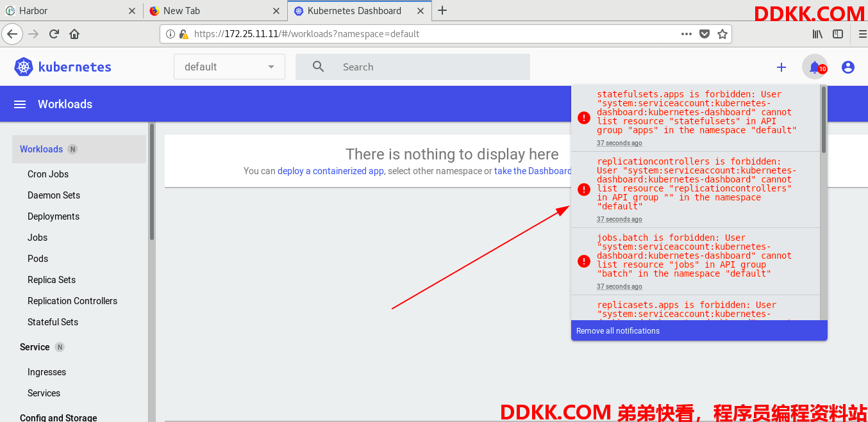This screenshot has height=422, width=868.
Task: Open Deployments in sidebar
Action: pyautogui.click(x=53, y=216)
